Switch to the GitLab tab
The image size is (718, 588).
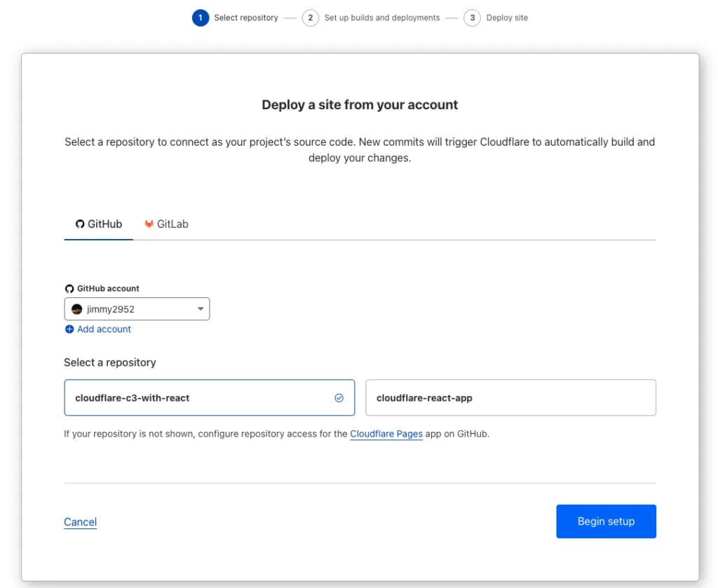[x=166, y=224]
